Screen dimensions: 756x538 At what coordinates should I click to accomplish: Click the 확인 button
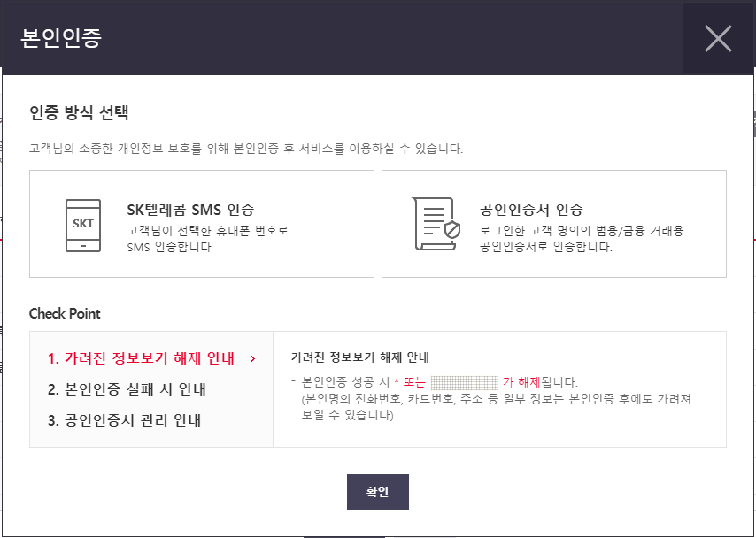pyautogui.click(x=377, y=492)
